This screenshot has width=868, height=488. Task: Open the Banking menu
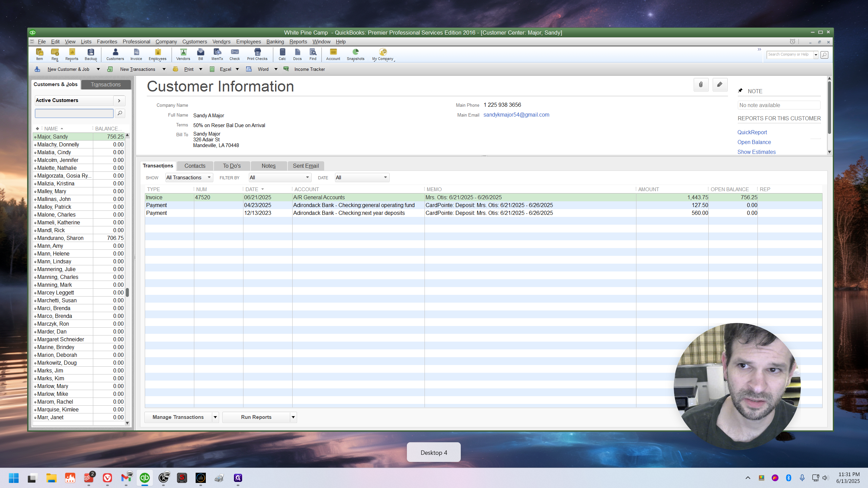coord(275,42)
